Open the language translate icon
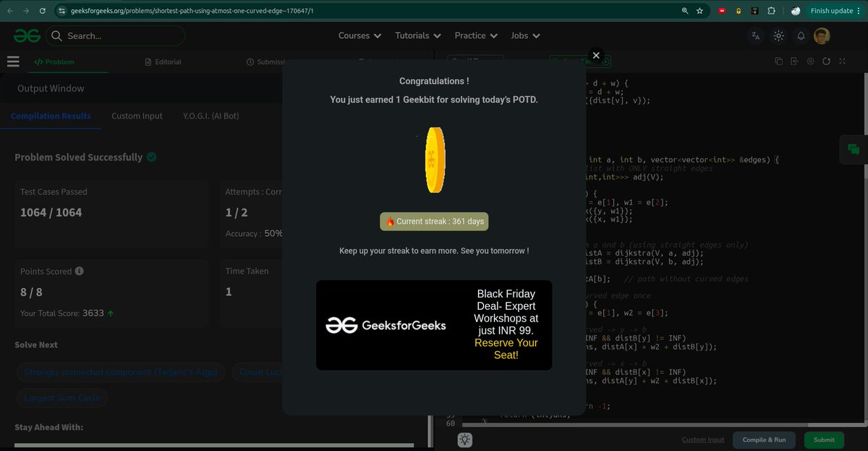This screenshot has width=868, height=451. pyautogui.click(x=756, y=35)
